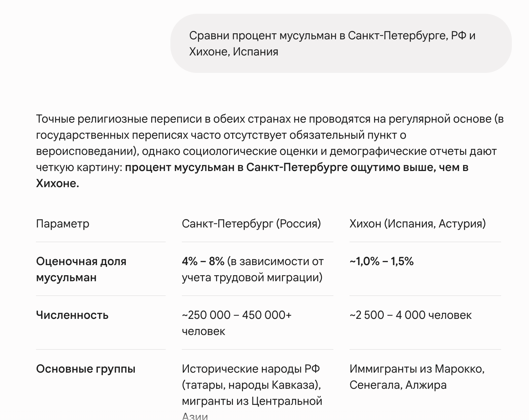Click the ~2 500 – 4 000 человек cell

(x=411, y=315)
